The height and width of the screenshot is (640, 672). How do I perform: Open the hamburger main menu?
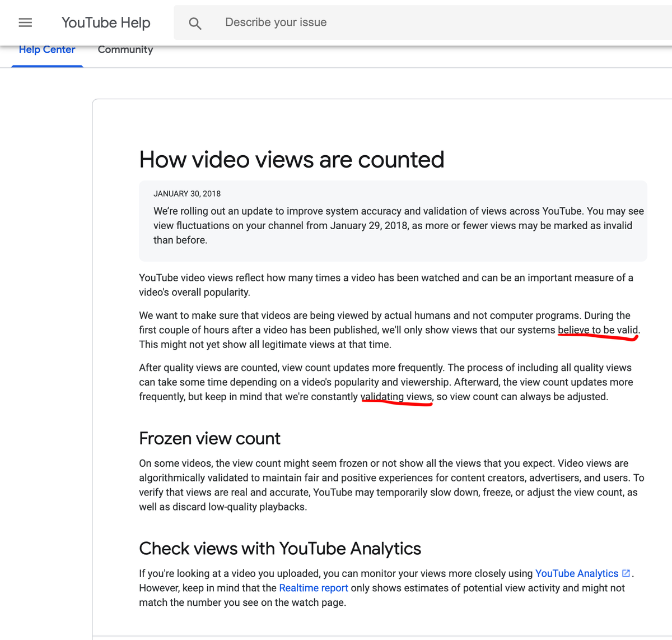25,22
